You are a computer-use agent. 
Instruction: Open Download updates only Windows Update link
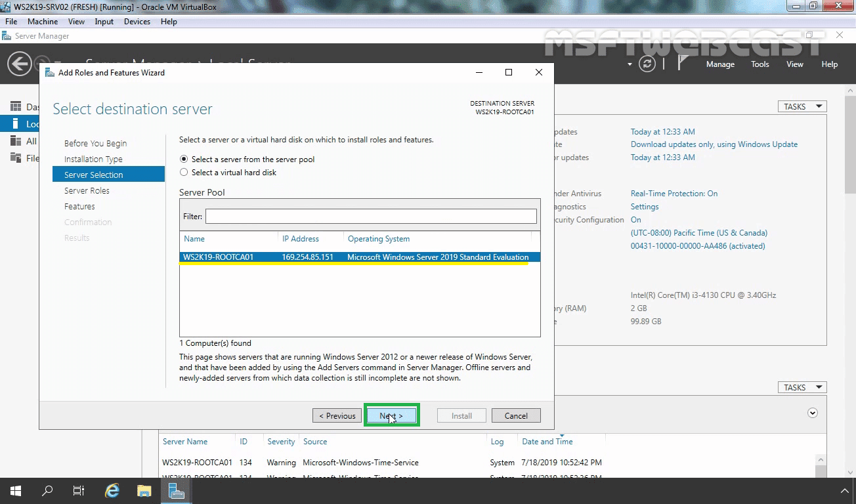pos(714,144)
